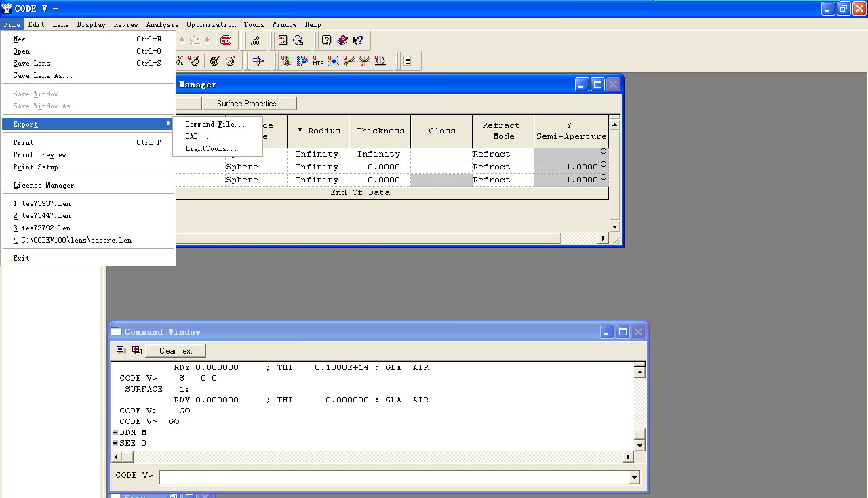Open recent file cassrc.len
The width and height of the screenshot is (868, 498).
pos(87,240)
